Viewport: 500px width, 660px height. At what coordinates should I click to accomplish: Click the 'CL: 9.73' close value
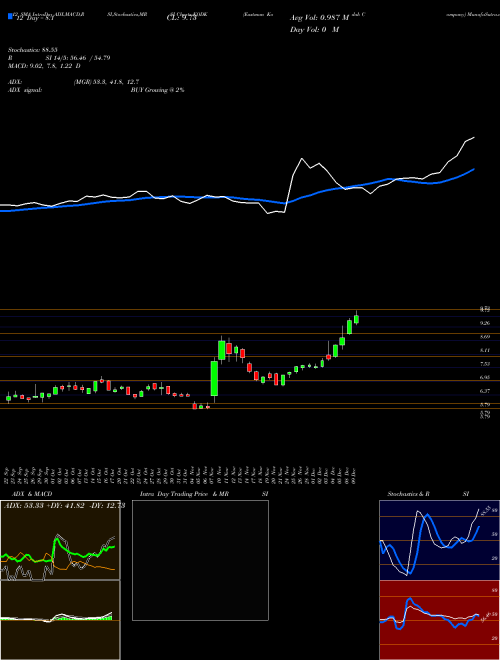[x=182, y=18]
